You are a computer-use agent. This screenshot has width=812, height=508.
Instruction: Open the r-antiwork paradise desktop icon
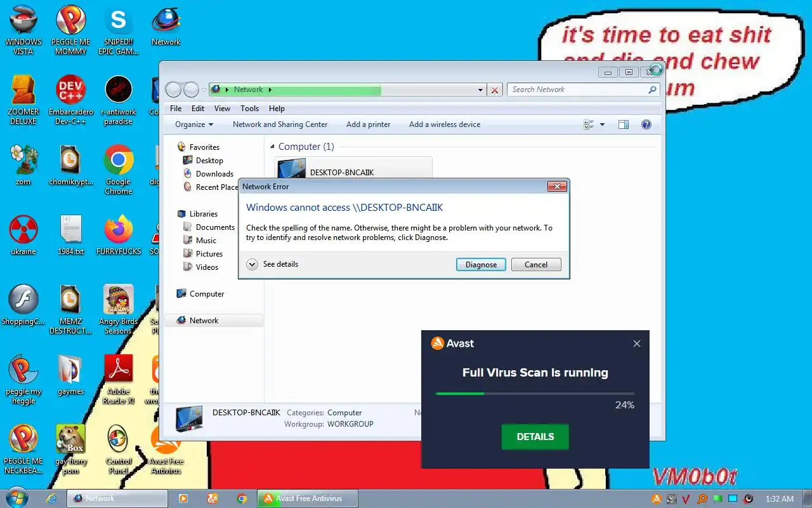click(x=119, y=100)
